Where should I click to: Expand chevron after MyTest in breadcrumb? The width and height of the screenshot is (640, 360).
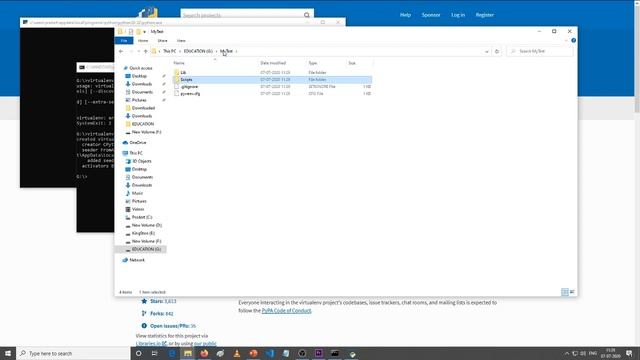[x=236, y=51]
